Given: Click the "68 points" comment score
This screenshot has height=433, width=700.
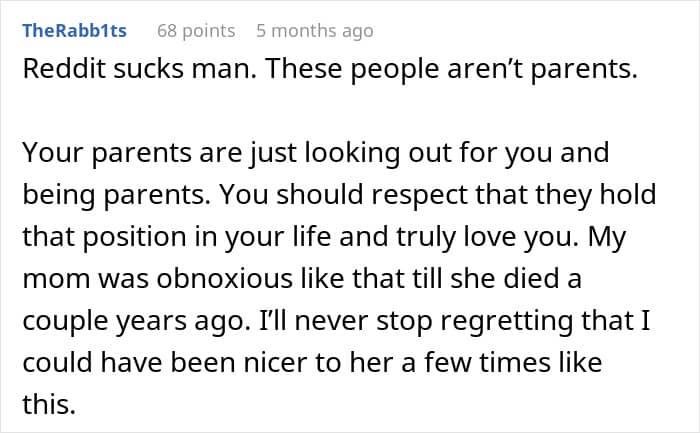Looking at the screenshot, I should pyautogui.click(x=196, y=30).
